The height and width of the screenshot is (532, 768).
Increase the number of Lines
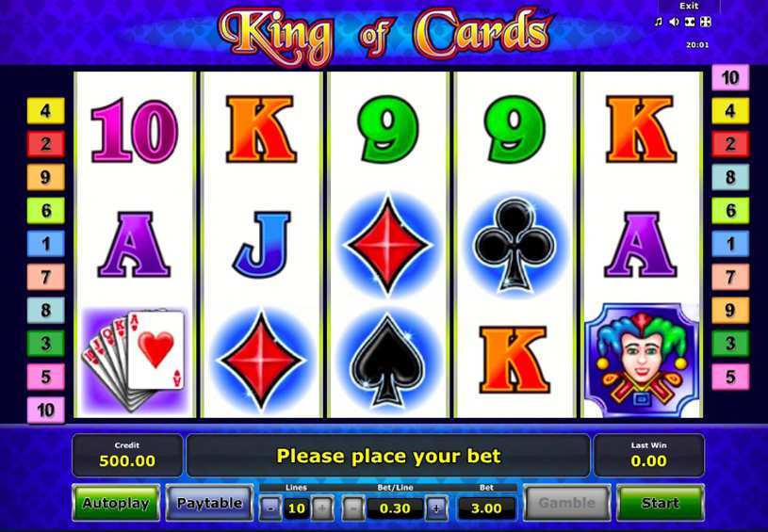click(321, 508)
